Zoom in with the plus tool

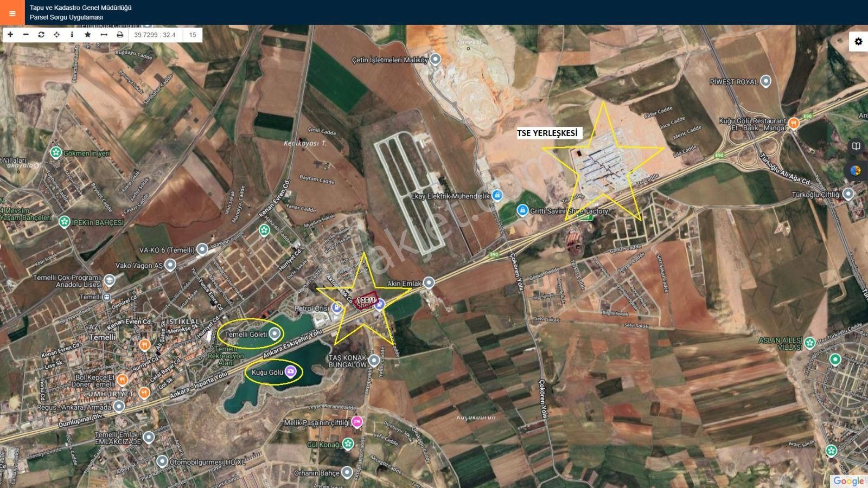point(10,35)
